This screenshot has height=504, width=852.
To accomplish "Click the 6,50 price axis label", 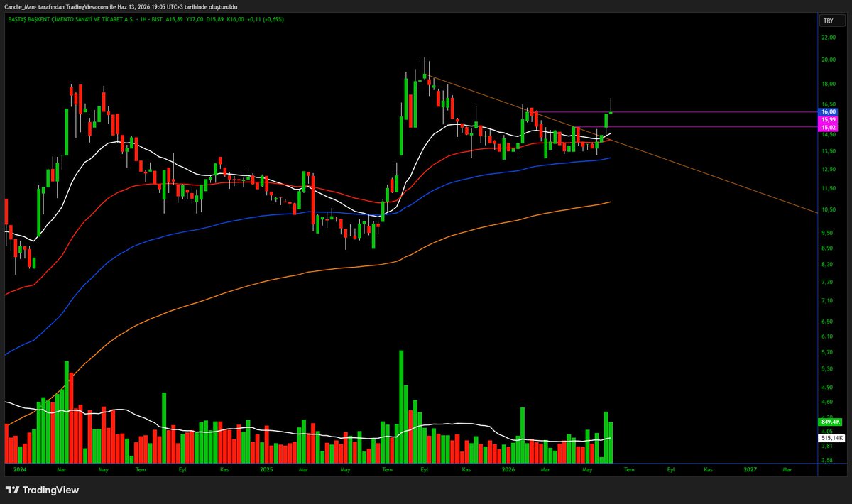I will pos(827,322).
